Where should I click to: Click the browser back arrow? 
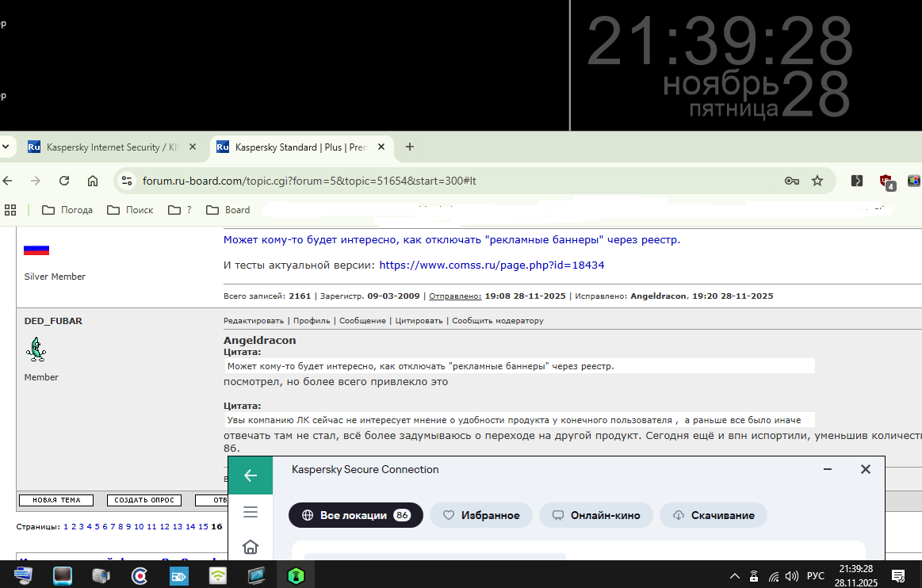click(7, 181)
